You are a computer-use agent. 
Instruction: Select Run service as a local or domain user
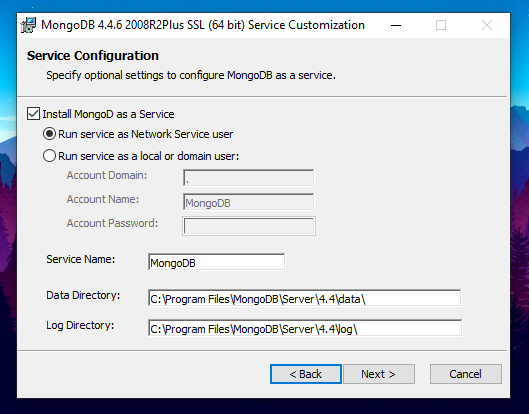point(49,156)
